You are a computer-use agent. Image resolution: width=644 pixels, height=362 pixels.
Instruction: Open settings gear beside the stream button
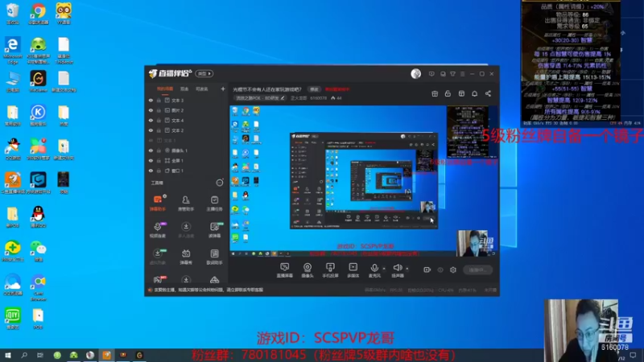click(453, 269)
